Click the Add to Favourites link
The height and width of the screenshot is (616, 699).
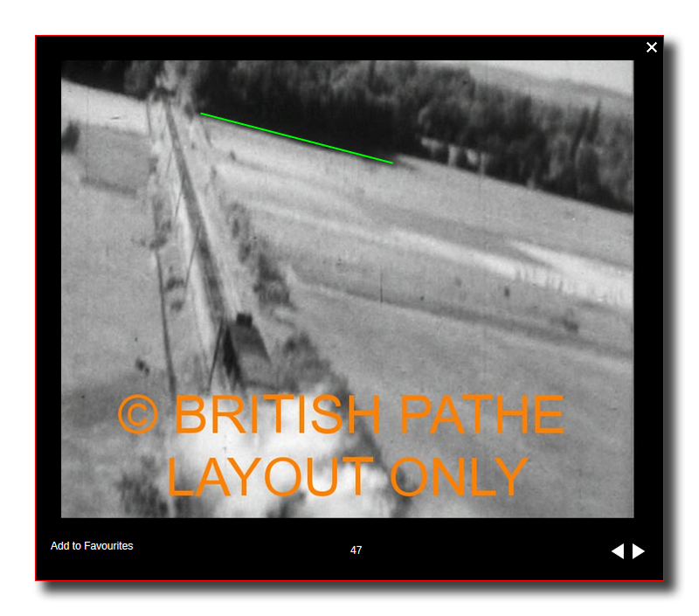92,545
